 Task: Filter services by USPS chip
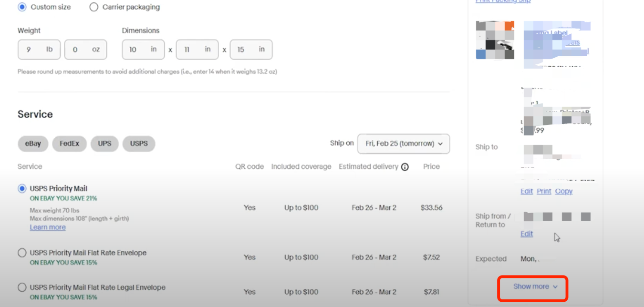point(139,143)
